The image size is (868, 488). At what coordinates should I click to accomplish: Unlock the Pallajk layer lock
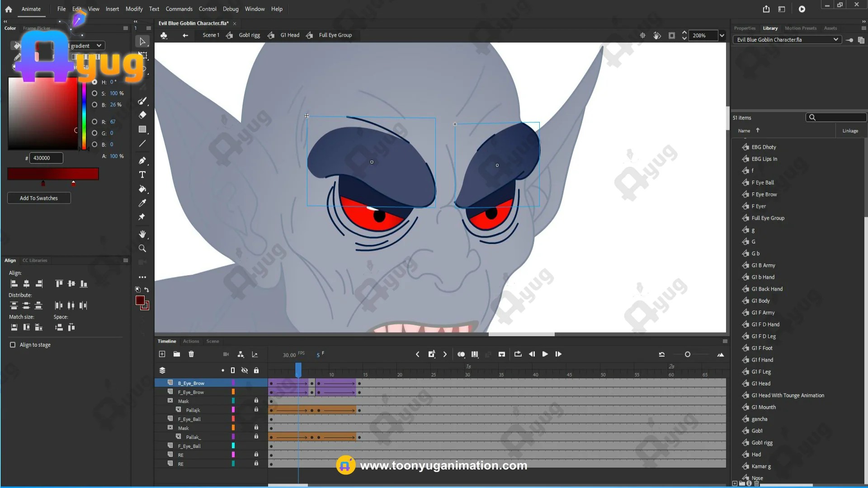[256, 410]
